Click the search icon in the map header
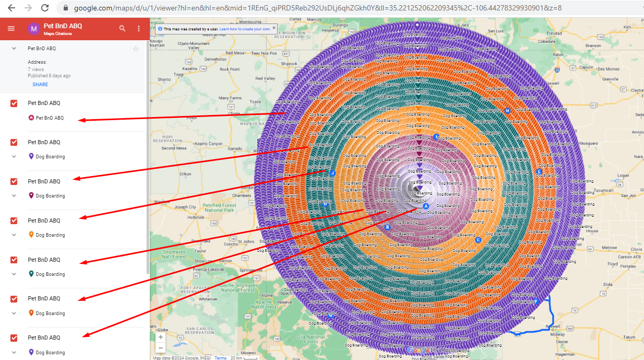 click(x=122, y=29)
